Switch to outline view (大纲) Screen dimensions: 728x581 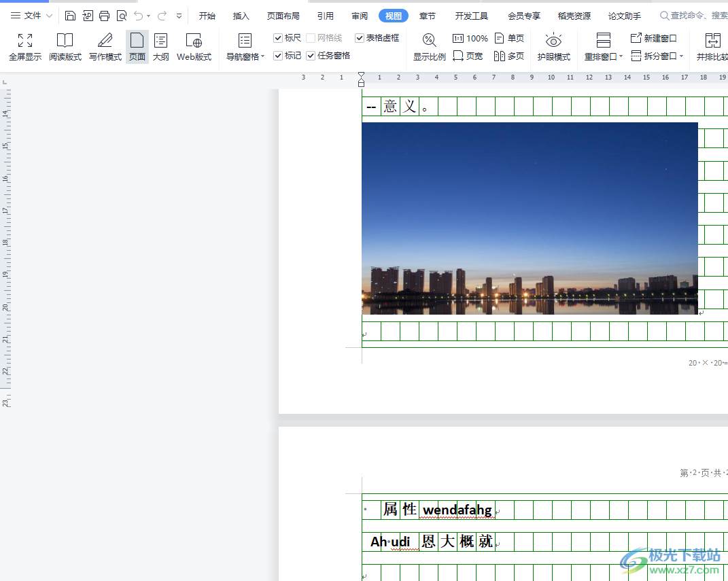pyautogui.click(x=160, y=47)
